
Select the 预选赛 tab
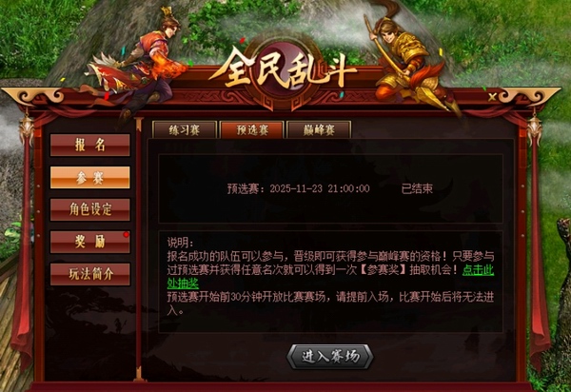252,130
